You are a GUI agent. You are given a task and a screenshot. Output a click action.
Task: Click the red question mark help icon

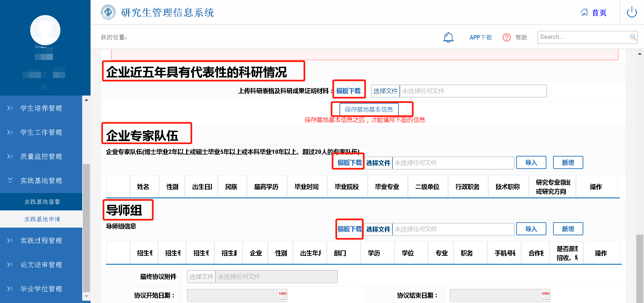tap(506, 37)
